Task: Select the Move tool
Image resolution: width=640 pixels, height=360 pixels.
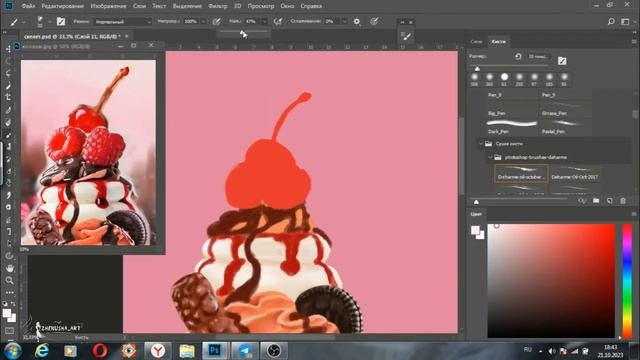Action: click(x=8, y=49)
